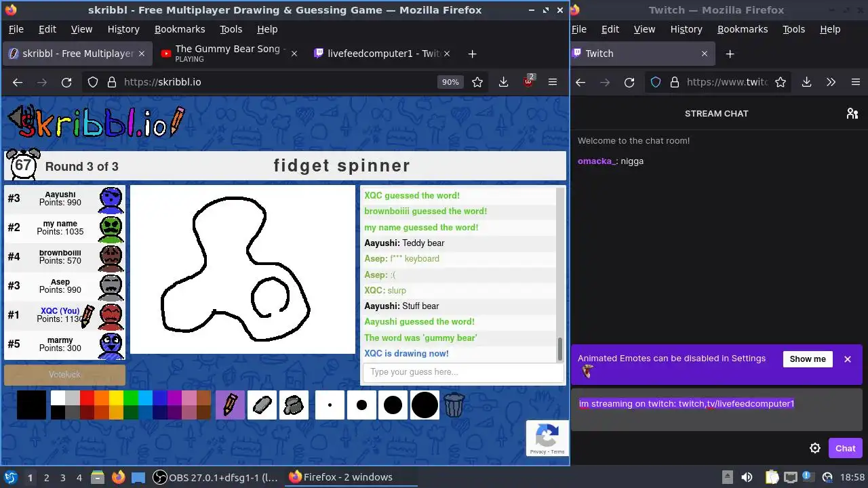Open the OBS taskbar entry
This screenshot has height=488, width=868.
click(216, 477)
